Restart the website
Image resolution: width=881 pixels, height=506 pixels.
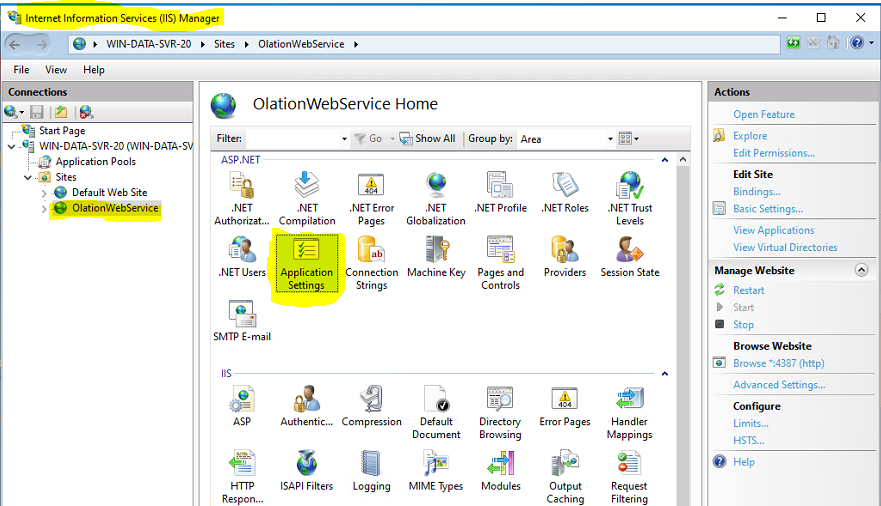tap(748, 290)
